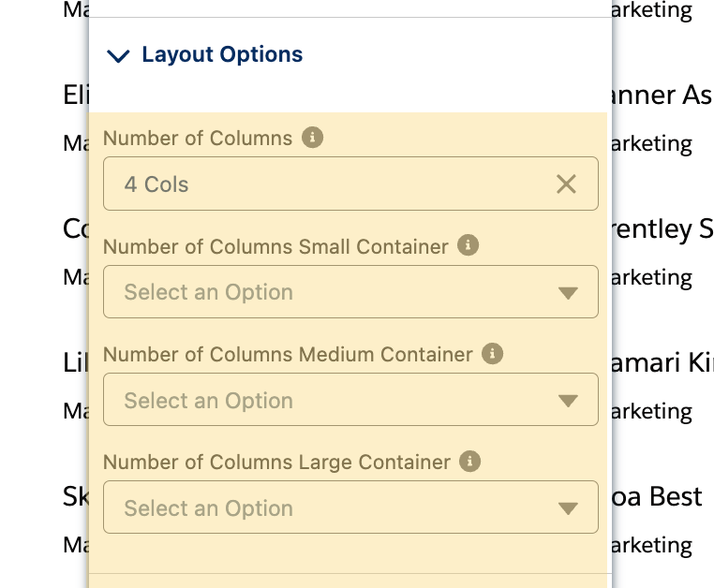Viewport: 714px width, 588px height.
Task: Click Number of Columns Small Container label
Action: [275, 247]
